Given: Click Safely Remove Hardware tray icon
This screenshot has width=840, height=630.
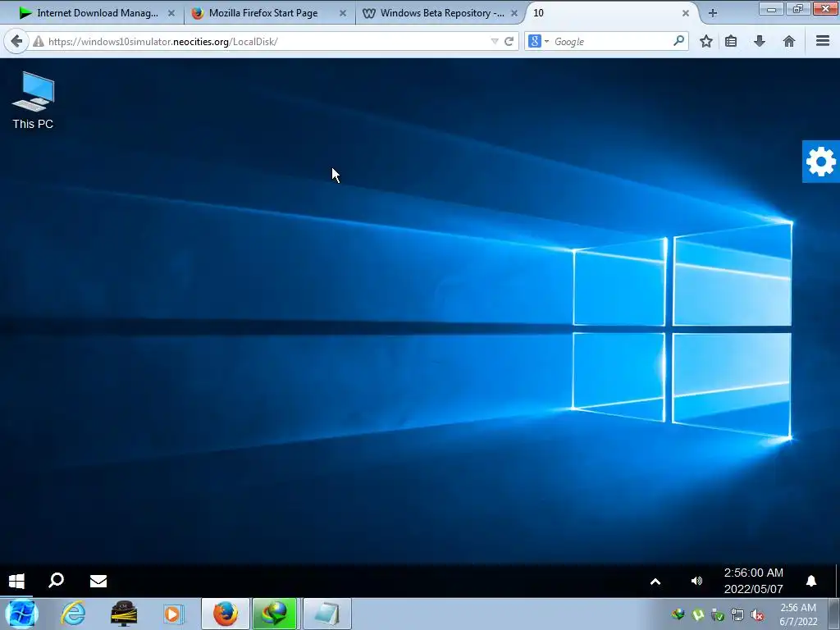Looking at the screenshot, I should [x=718, y=614].
